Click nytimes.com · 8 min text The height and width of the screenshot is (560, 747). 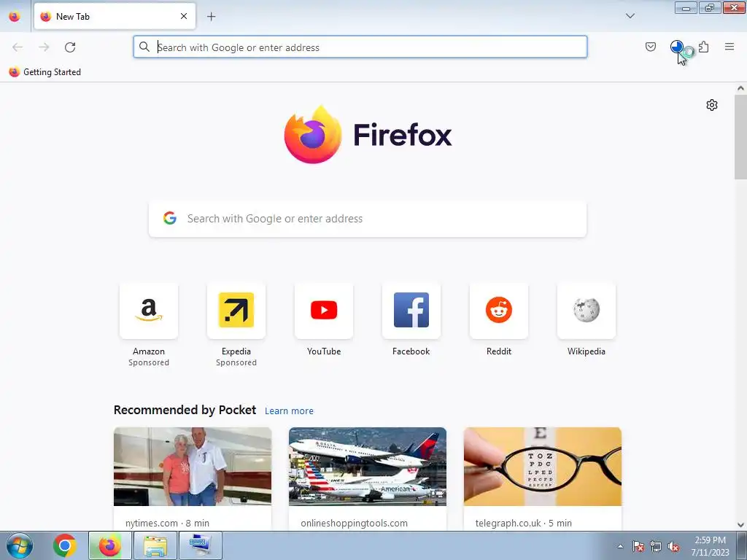(x=167, y=523)
